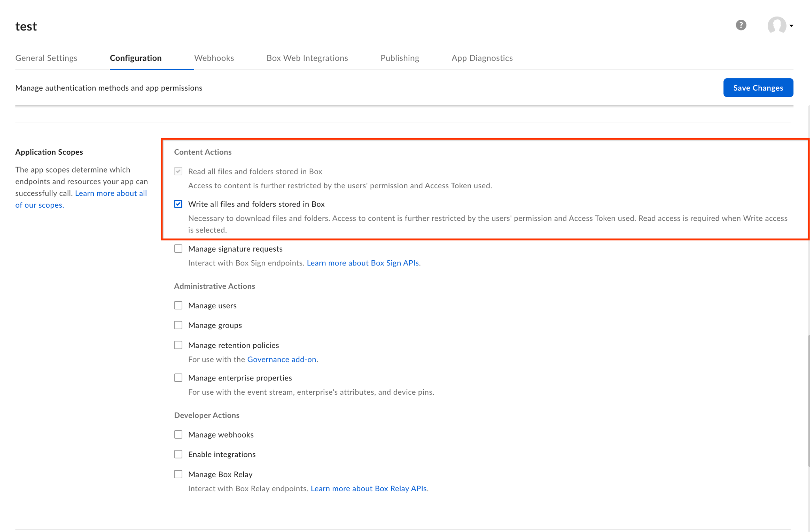The image size is (810, 532).
Task: Uncheck Write all files and folders
Action: pos(178,204)
